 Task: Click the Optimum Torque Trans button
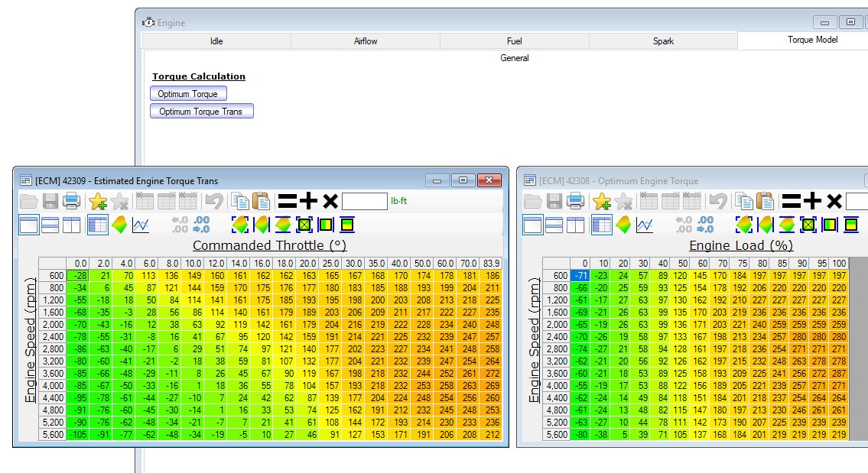click(x=201, y=112)
